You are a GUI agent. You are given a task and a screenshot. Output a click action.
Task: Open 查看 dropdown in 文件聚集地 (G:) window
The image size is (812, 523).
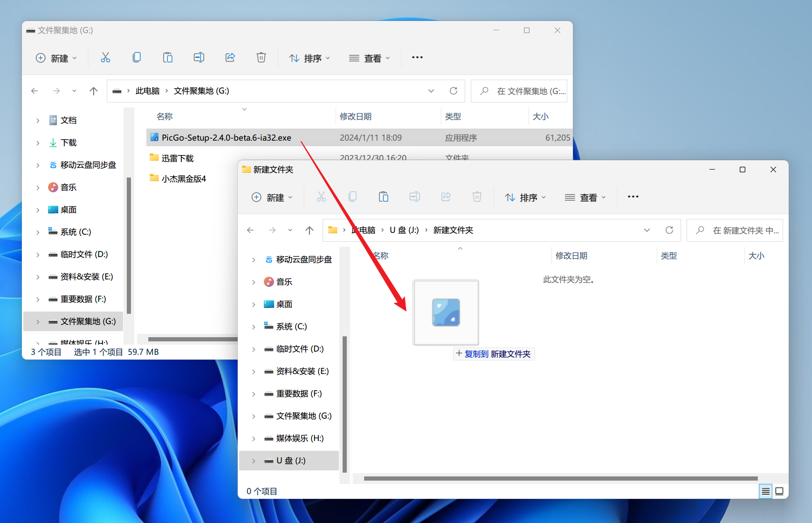click(369, 58)
